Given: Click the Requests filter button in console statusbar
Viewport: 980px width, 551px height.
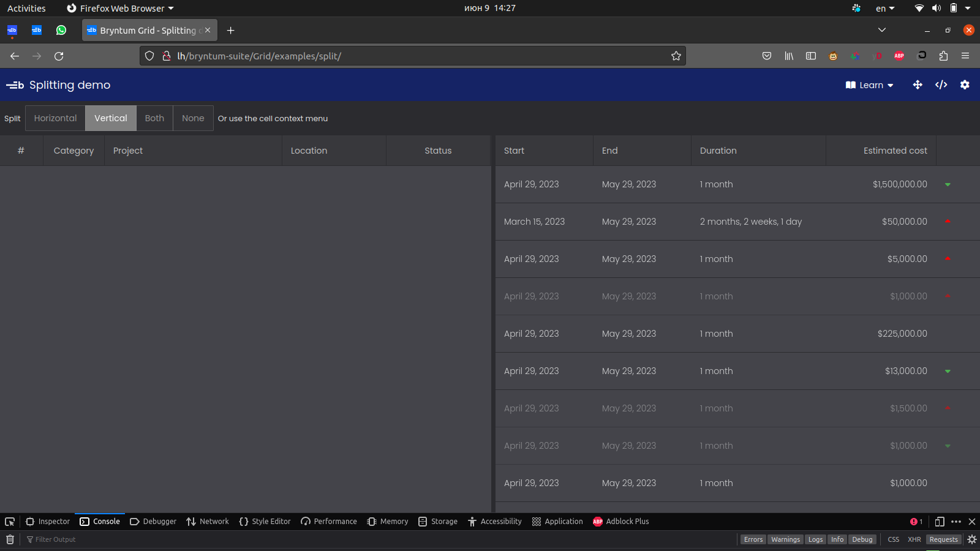Looking at the screenshot, I should tap(943, 539).
